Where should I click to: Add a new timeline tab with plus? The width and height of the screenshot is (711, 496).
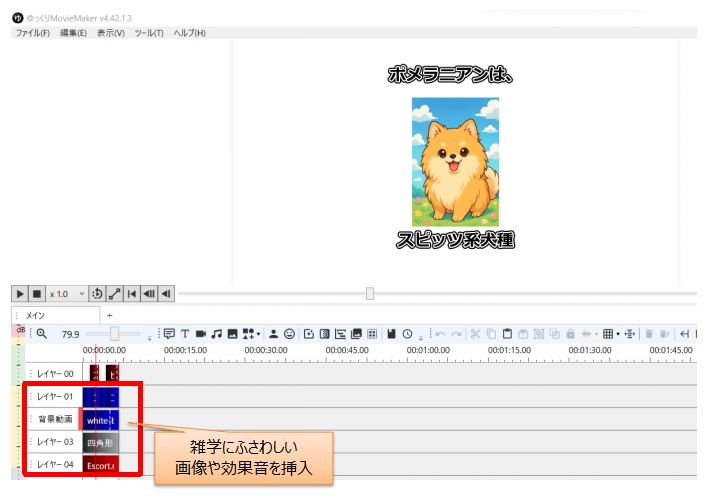(109, 315)
